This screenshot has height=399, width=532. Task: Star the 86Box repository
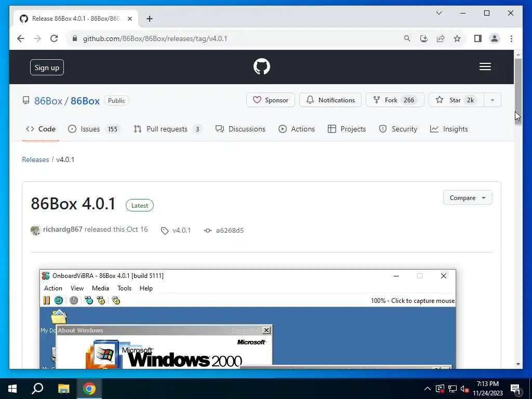[456, 100]
